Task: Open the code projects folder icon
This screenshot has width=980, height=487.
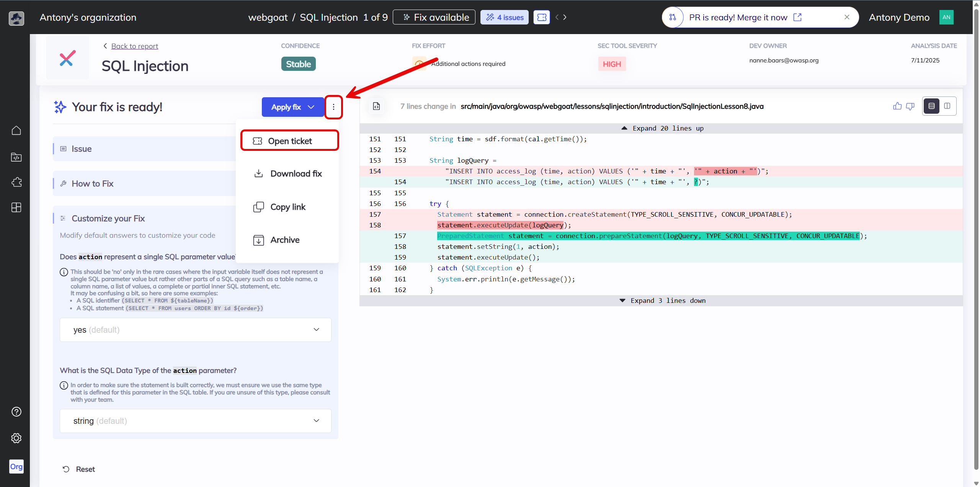Action: [x=16, y=157]
